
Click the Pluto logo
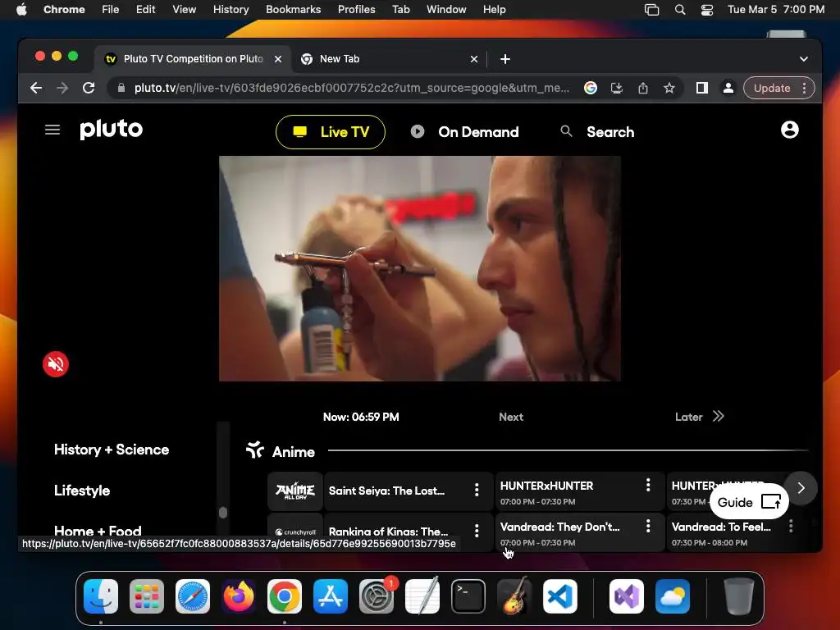click(x=112, y=129)
